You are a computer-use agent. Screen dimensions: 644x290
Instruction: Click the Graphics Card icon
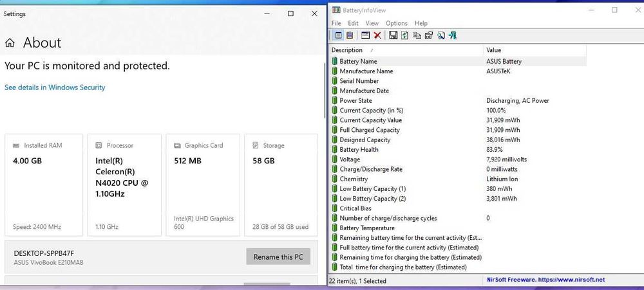177,145
